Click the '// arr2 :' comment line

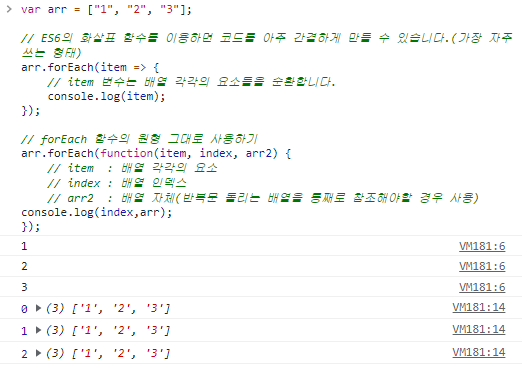(263, 198)
